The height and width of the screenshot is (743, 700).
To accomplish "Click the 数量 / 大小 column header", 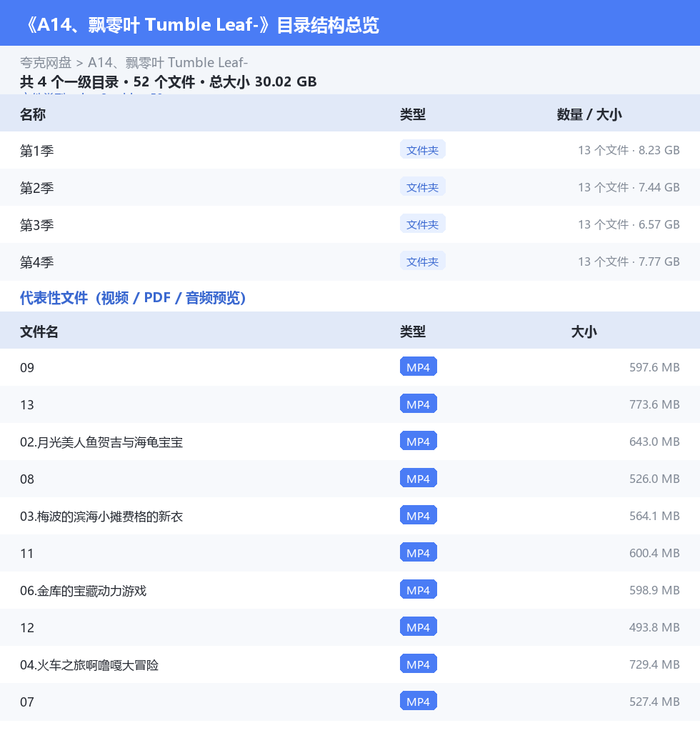I will point(589,114).
